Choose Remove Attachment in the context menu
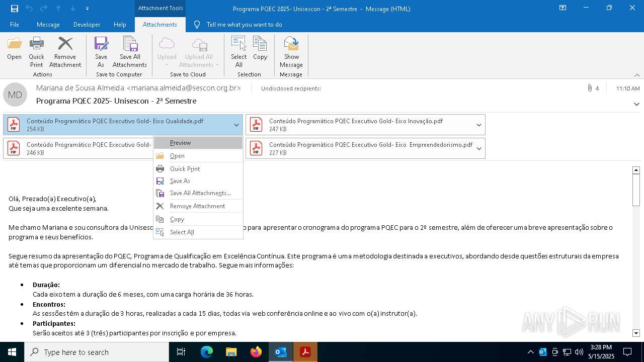This screenshot has height=362, width=644. [x=198, y=206]
